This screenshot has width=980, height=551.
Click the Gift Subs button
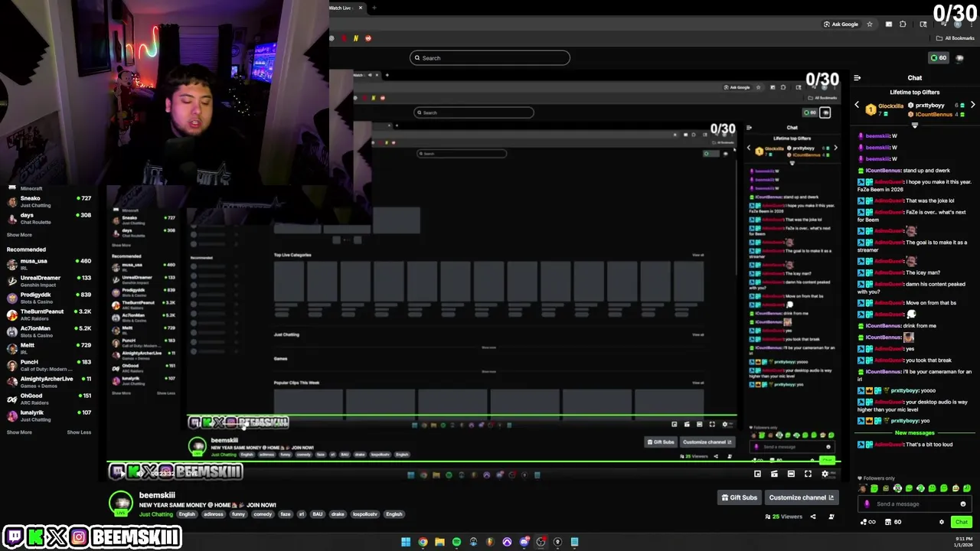pos(740,497)
